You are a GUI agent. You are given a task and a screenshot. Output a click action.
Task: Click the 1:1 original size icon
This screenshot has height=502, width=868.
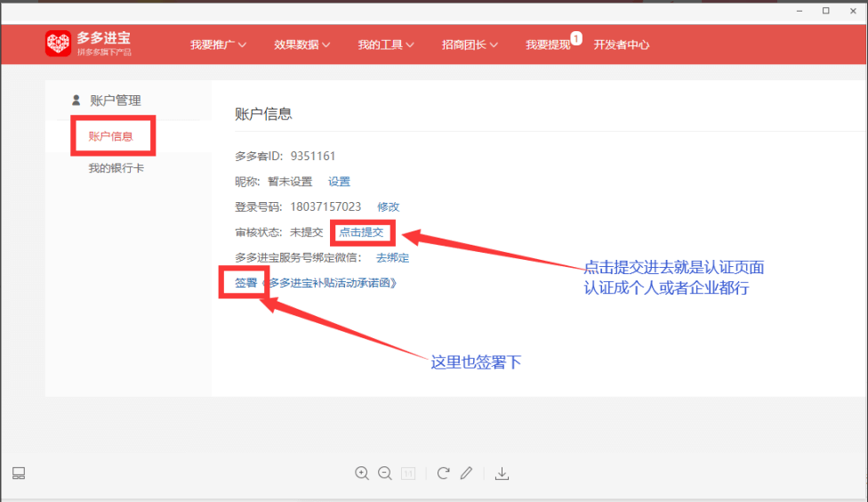tap(408, 474)
